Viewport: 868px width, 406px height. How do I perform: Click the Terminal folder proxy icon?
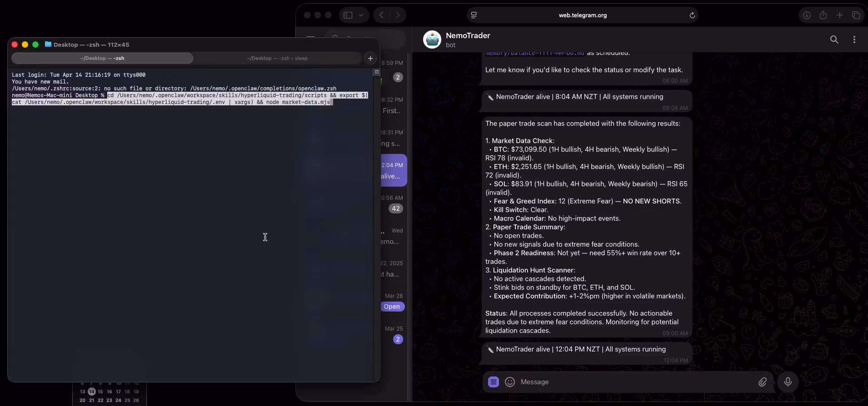(48, 45)
